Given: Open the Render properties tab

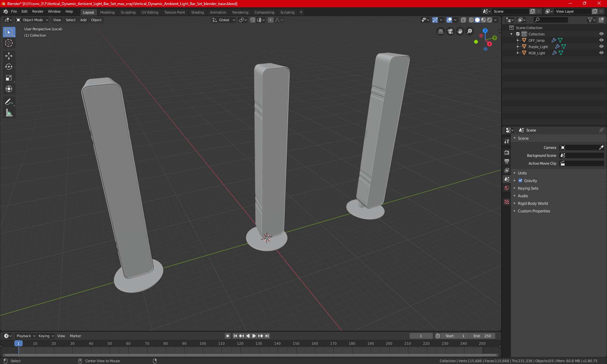Looking at the screenshot, I should point(507,152).
